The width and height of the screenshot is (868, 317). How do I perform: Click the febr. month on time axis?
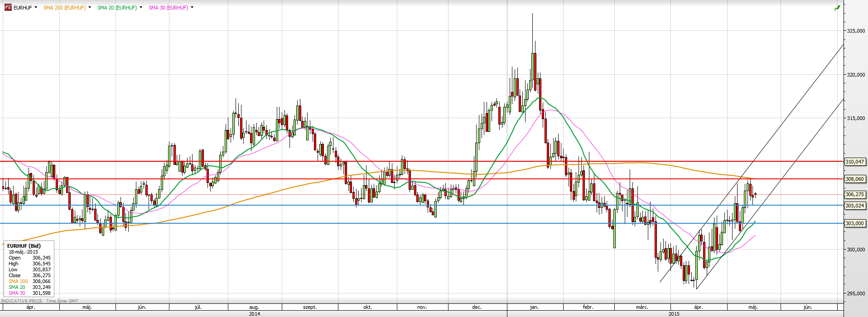[588, 307]
